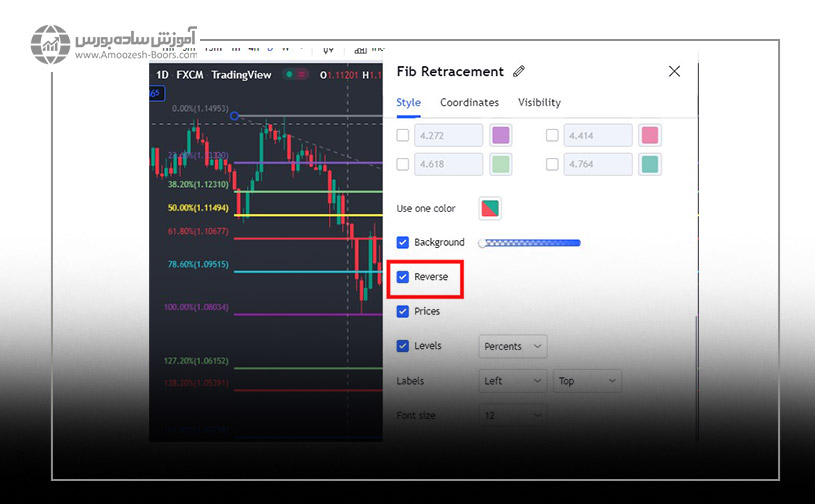
Task: Click the pink color swatch for 4.414 level
Action: click(x=649, y=135)
